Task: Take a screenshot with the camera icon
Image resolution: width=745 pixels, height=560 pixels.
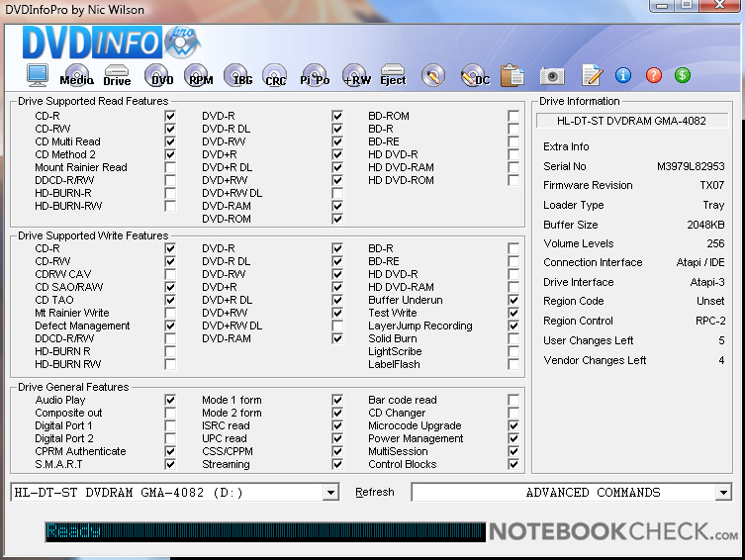Action: [x=552, y=75]
